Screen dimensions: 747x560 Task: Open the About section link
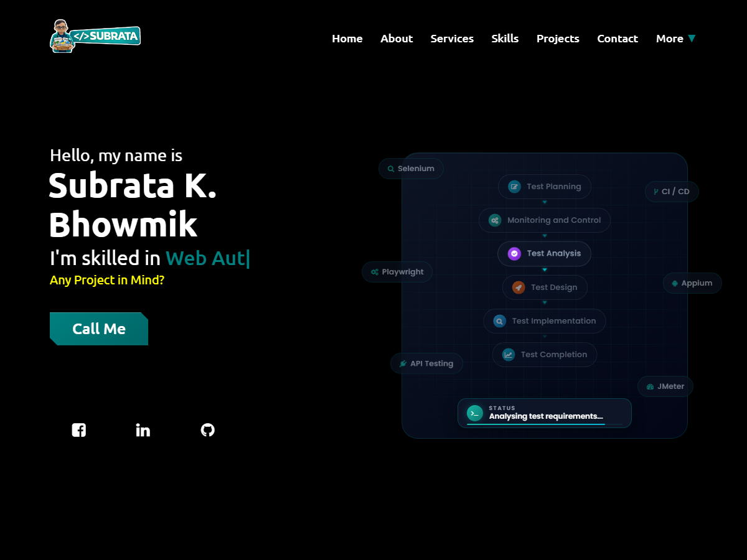[397, 39]
